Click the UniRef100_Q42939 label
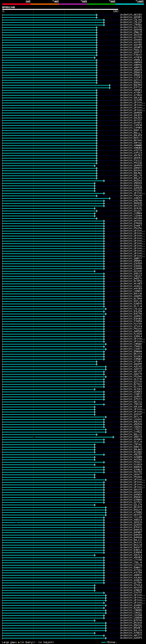The image size is (146, 644). coord(131,35)
